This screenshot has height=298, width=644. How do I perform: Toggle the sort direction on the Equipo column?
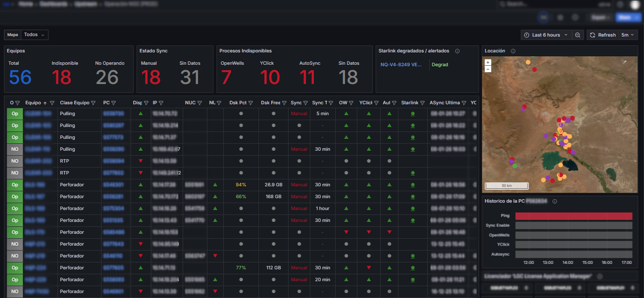45,102
